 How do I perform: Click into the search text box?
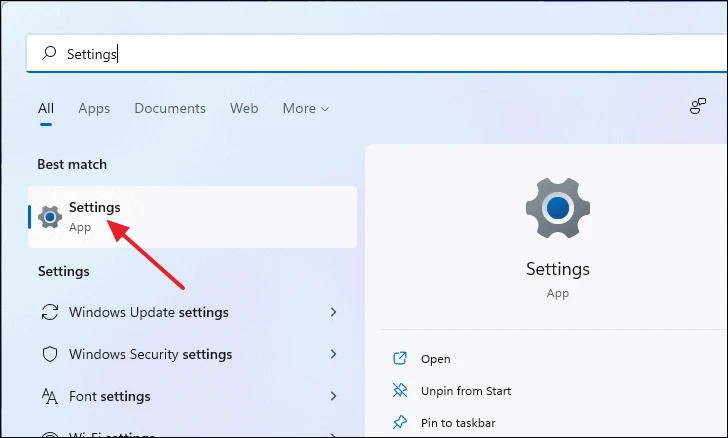click(x=377, y=53)
